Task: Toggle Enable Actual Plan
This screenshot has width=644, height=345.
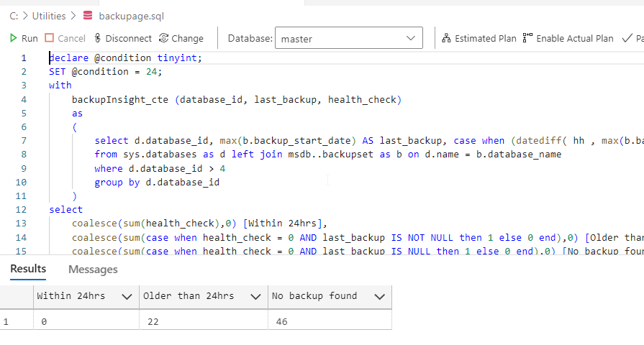Action: click(x=568, y=38)
